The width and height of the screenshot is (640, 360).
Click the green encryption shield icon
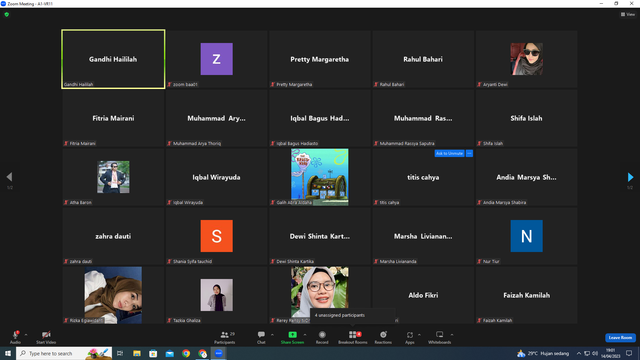click(7, 14)
